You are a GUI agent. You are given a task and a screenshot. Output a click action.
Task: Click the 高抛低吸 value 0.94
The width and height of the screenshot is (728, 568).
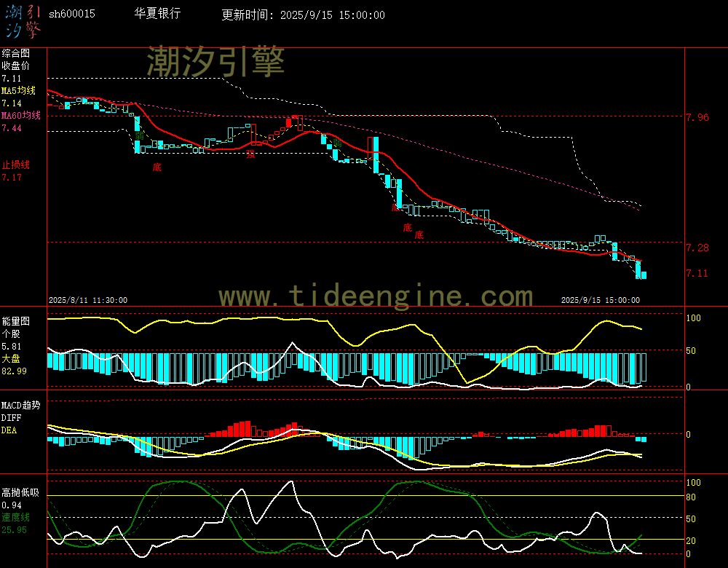(x=11, y=505)
